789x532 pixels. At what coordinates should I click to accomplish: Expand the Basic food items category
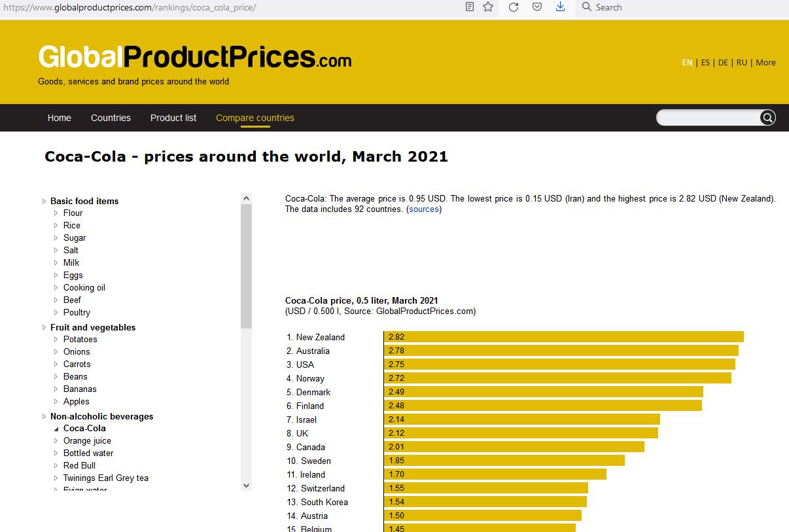pos(84,201)
